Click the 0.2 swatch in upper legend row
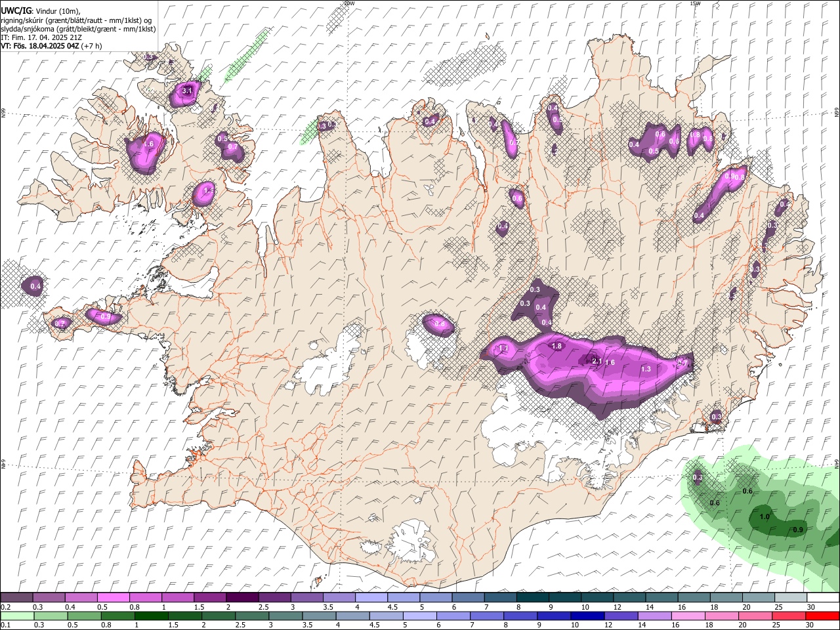This screenshot has height=630, width=840. (16, 598)
